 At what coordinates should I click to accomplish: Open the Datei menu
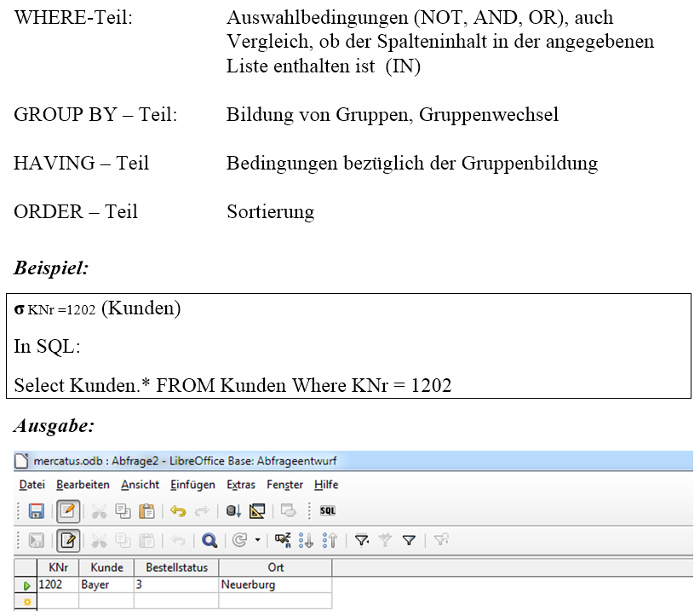pos(29,484)
